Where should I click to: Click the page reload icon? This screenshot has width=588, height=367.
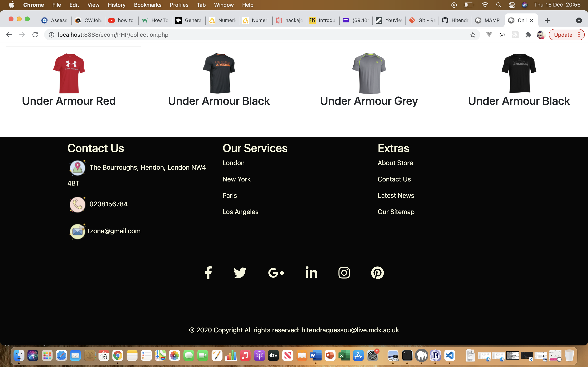click(x=35, y=34)
